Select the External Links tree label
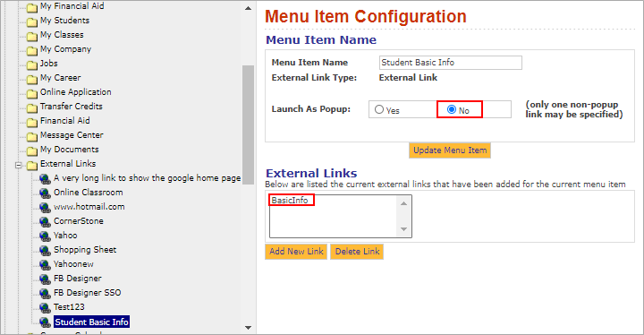Image resolution: width=644 pixels, height=335 pixels. [x=68, y=164]
